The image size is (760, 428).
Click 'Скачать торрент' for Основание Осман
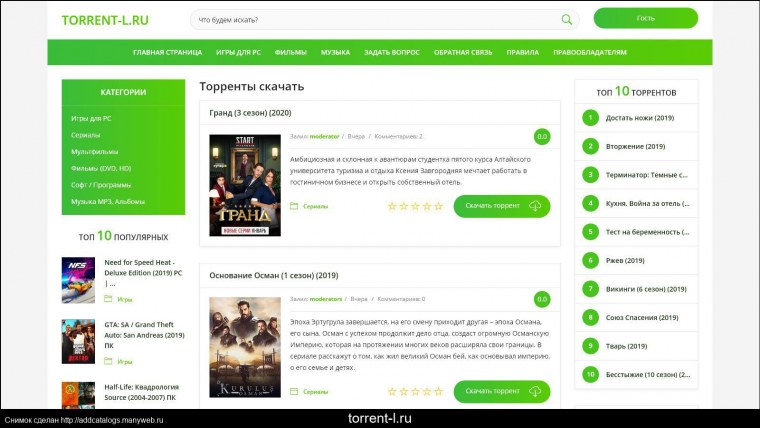pos(502,391)
